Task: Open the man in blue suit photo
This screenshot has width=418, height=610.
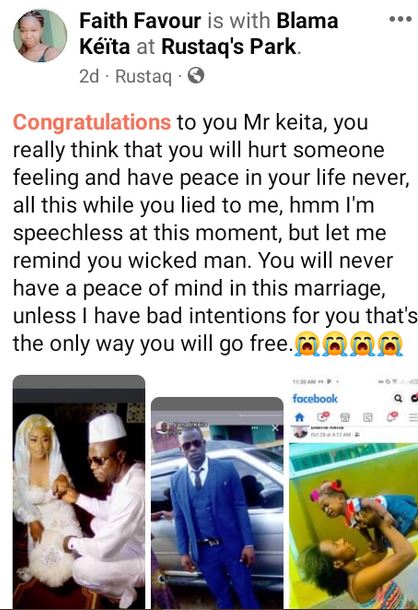Action: (217, 503)
